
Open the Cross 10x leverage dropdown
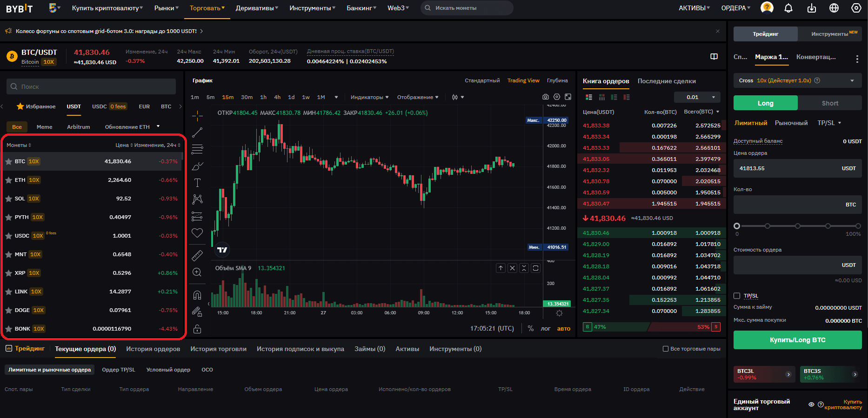[x=797, y=80]
